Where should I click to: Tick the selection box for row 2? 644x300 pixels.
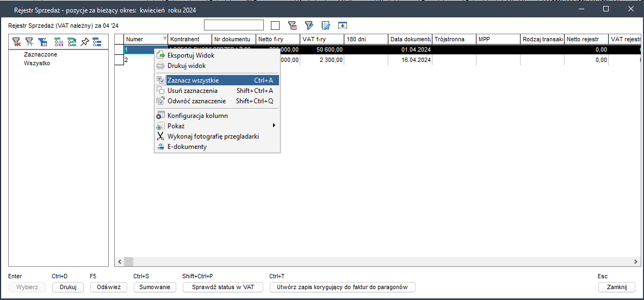click(119, 60)
